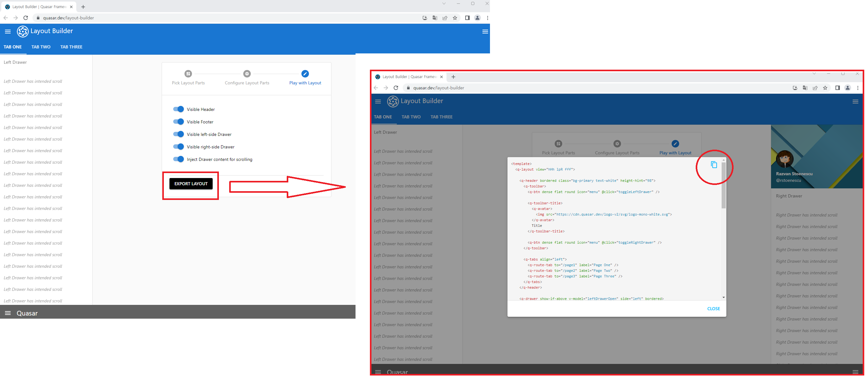Copy exported code with clipboard icon
Viewport: 868px width, 378px height.
(714, 165)
